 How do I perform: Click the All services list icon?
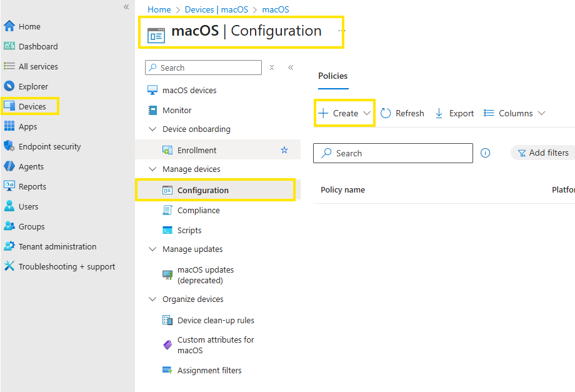9,66
